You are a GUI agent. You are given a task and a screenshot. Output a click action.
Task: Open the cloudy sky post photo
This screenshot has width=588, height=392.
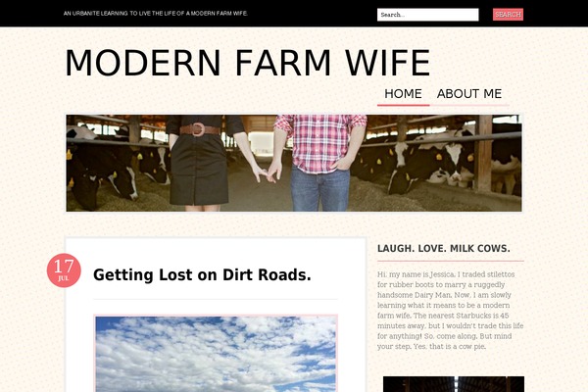(x=216, y=354)
